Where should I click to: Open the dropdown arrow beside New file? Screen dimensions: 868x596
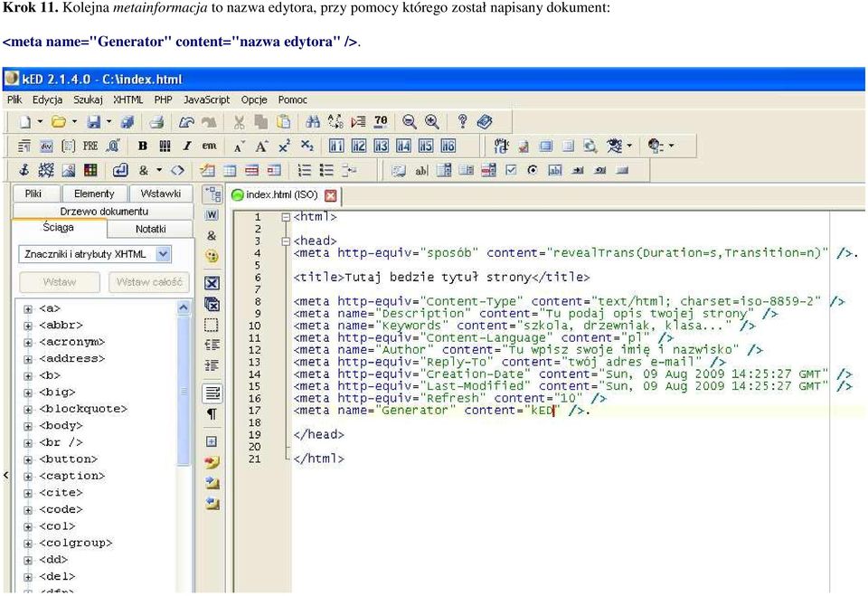(40, 122)
